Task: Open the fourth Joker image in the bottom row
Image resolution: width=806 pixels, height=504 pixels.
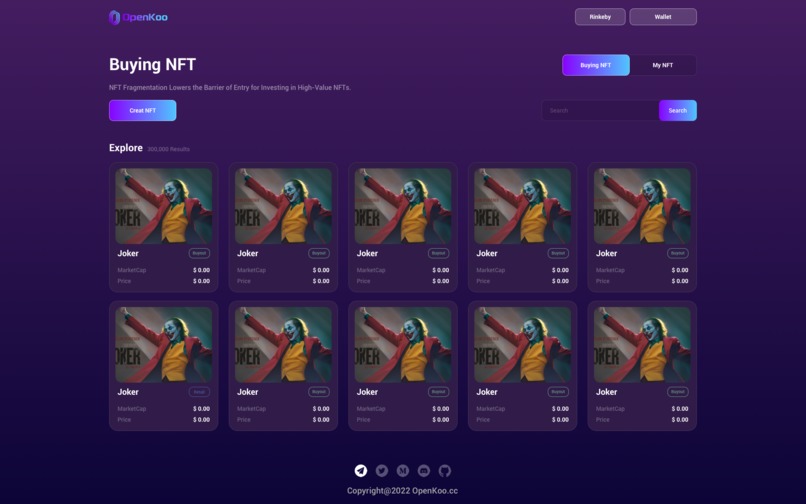Action: click(x=522, y=345)
